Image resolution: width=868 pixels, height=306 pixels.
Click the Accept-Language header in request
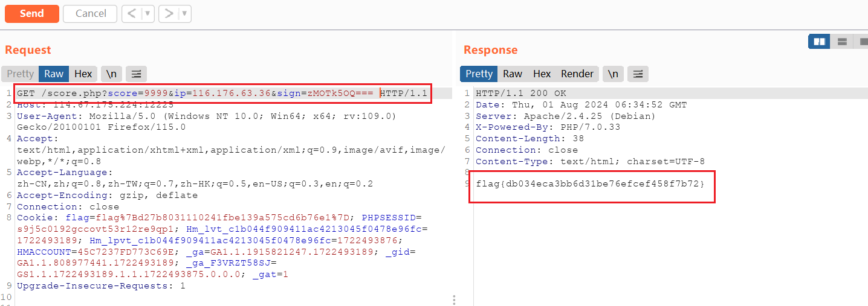point(195,178)
